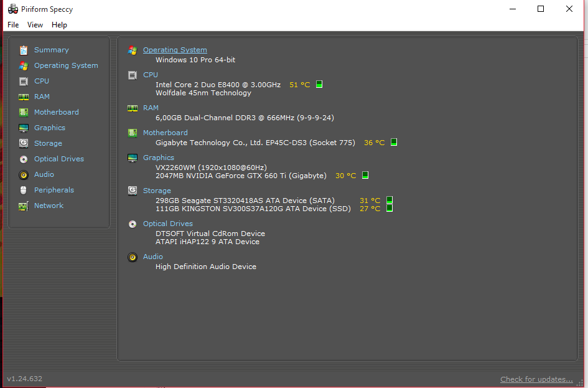Select Network in the sidebar
The image size is (588, 388).
click(49, 206)
